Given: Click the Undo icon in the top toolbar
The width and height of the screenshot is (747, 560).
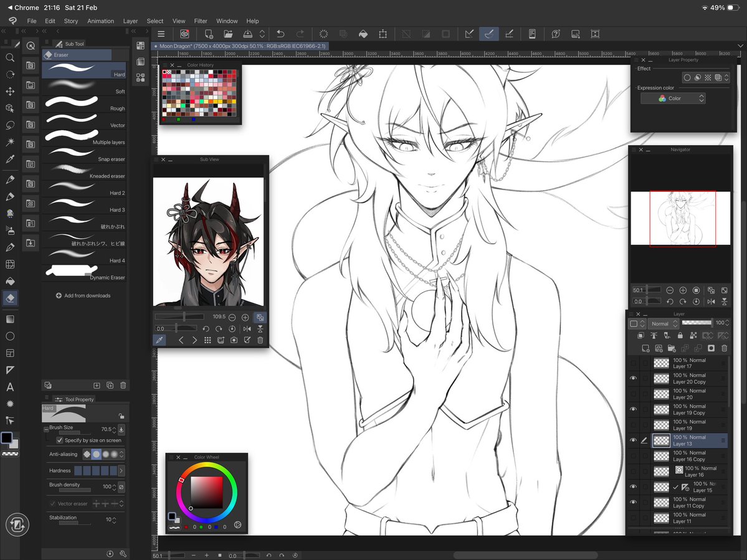Looking at the screenshot, I should (280, 34).
